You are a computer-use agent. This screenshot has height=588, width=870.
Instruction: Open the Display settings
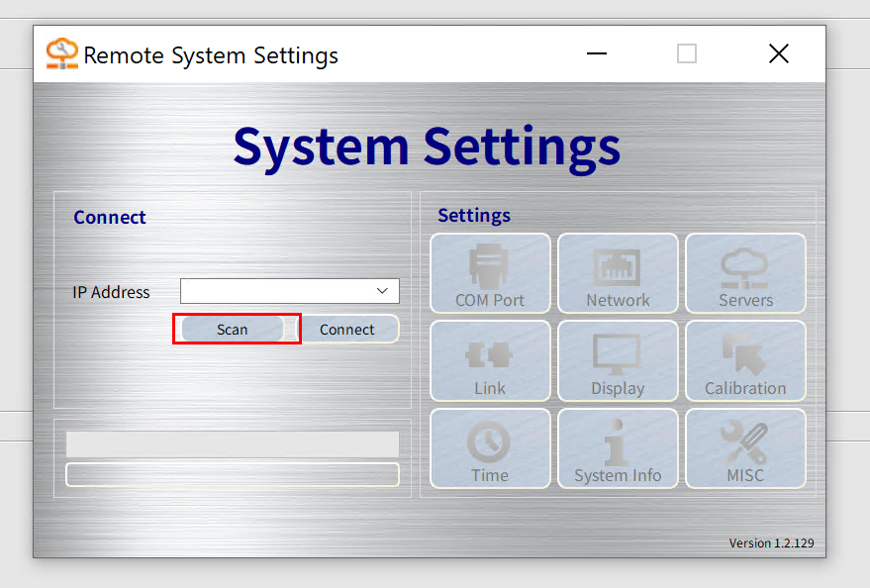tap(618, 361)
